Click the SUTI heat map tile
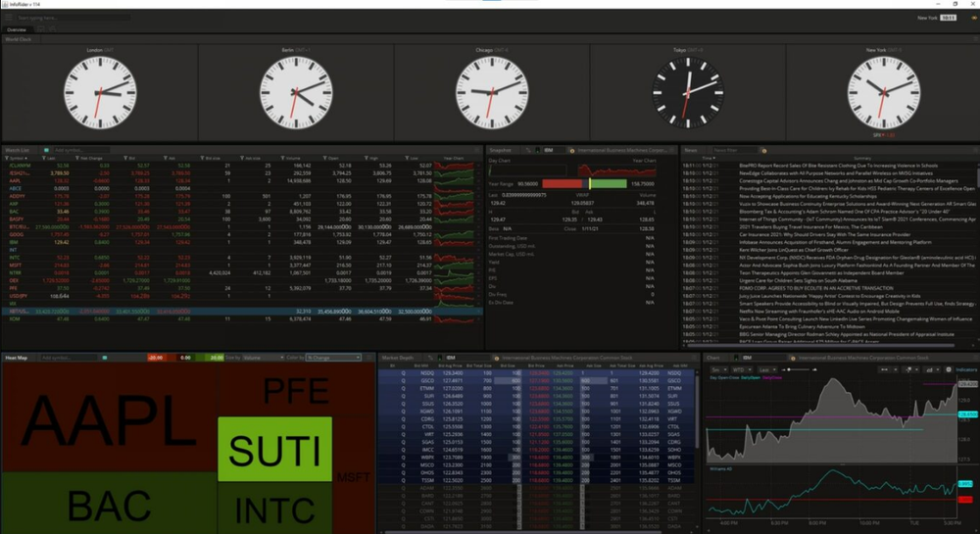The height and width of the screenshot is (534, 980). coord(275,450)
